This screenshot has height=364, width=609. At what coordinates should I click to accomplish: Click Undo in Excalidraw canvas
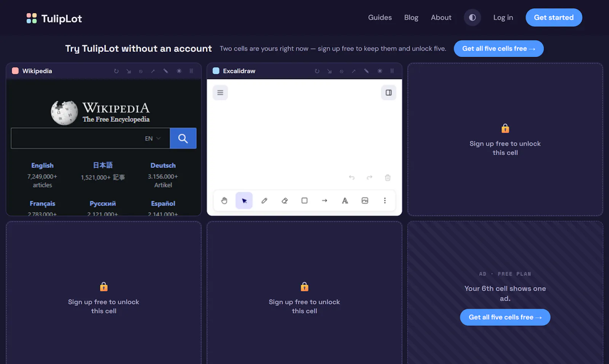(x=352, y=178)
